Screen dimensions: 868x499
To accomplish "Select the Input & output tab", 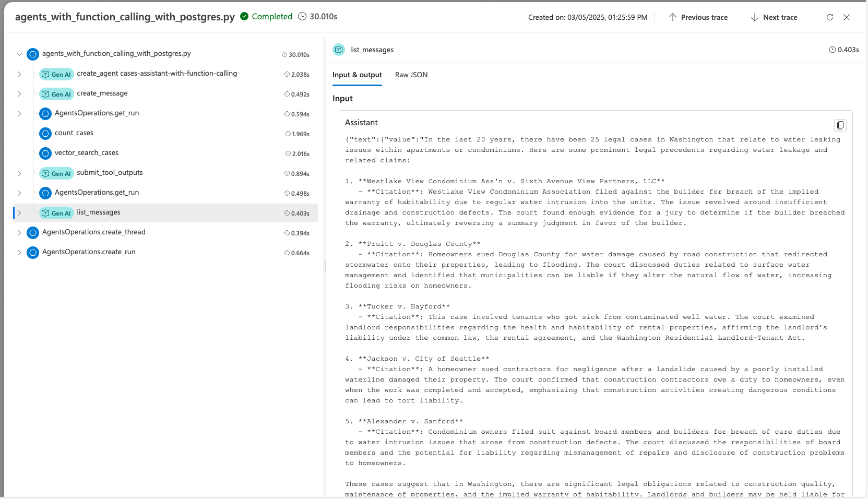I will 357,75.
